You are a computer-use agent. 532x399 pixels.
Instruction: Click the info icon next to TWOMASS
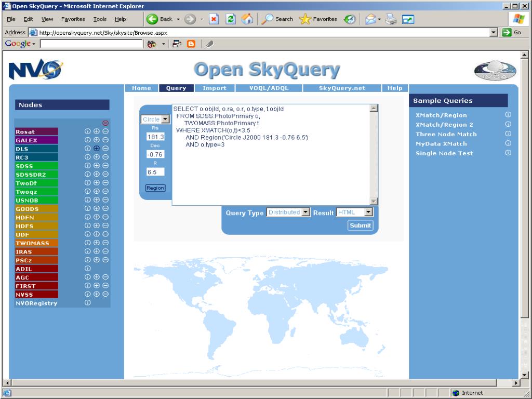pyautogui.click(x=87, y=243)
